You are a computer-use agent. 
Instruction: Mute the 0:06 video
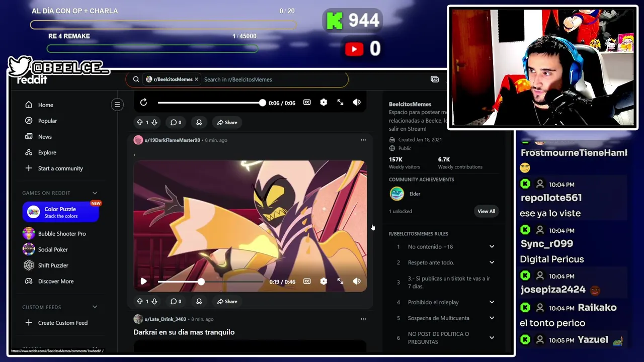(357, 103)
